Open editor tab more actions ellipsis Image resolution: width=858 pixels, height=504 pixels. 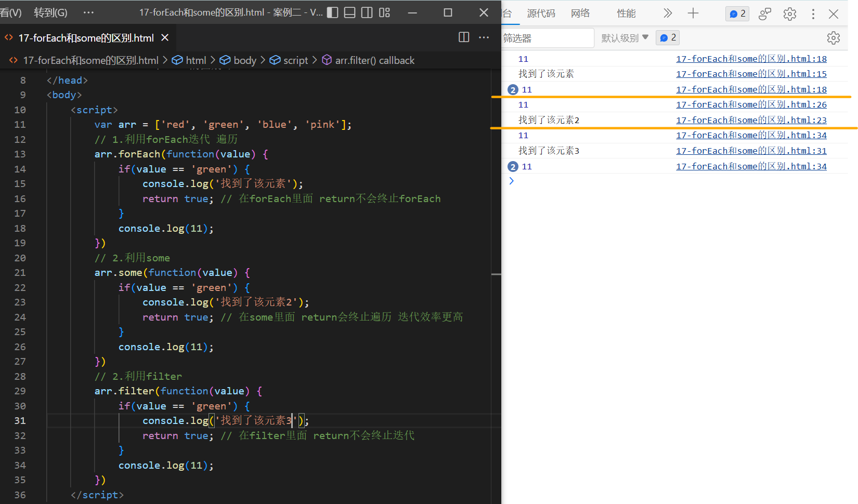[484, 37]
